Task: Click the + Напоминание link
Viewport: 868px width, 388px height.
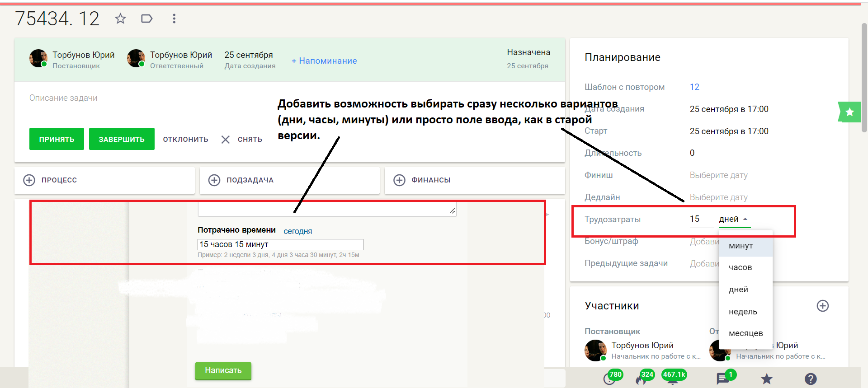Action: click(324, 61)
